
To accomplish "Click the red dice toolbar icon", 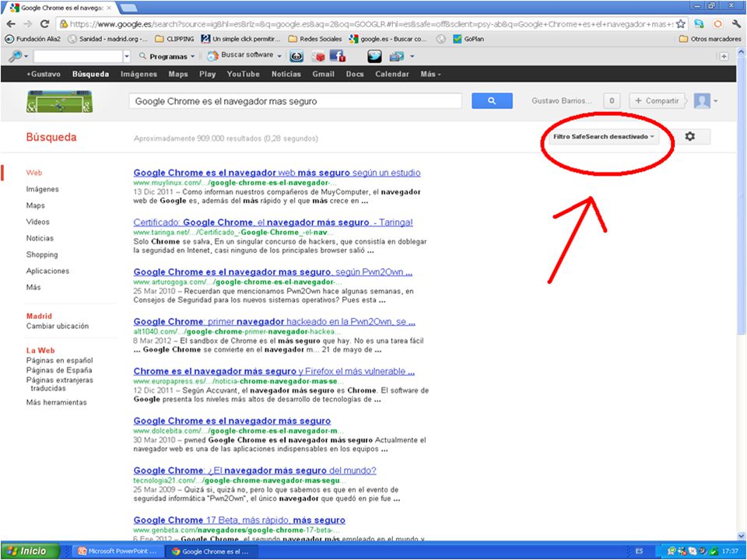I will point(317,57).
